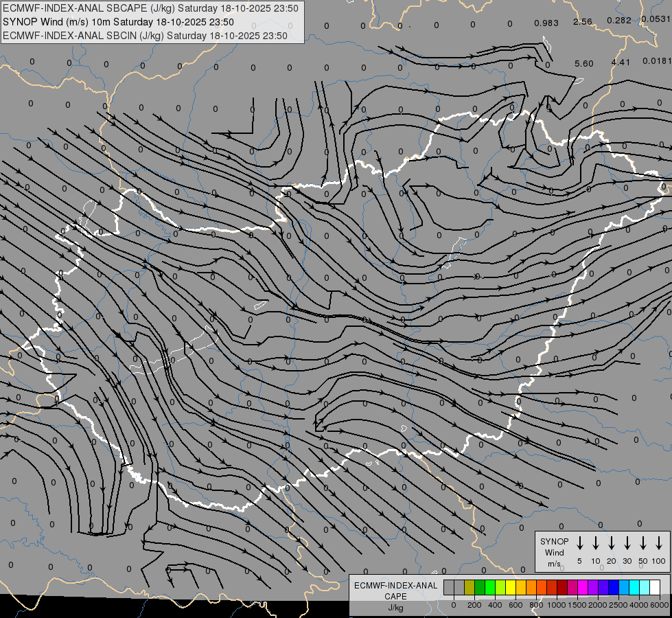Viewport: 672px width, 618px height.
Task: Click the 'J/kg' unit in color legend
Action: coord(395,608)
